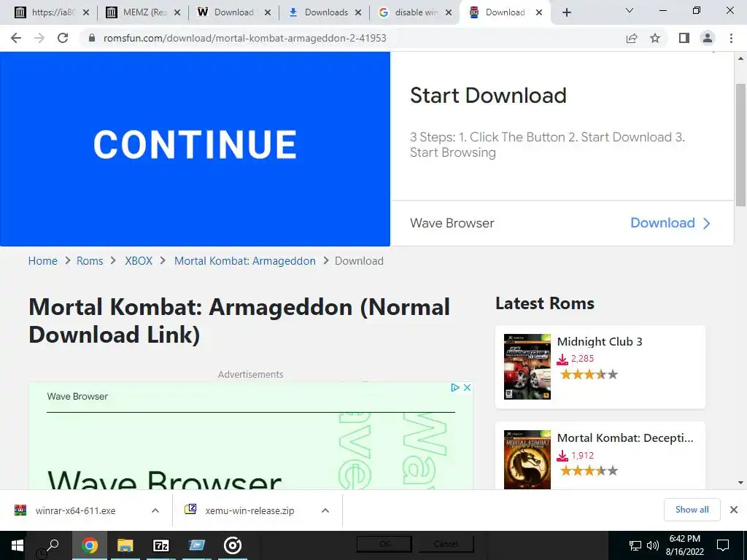747x560 pixels.
Task: Go back to the previous page
Action: [16, 38]
